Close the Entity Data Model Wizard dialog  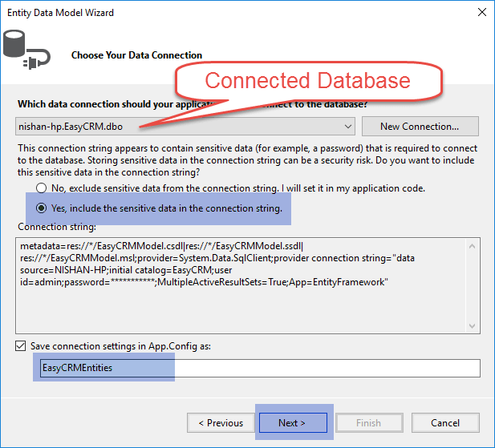click(481, 13)
